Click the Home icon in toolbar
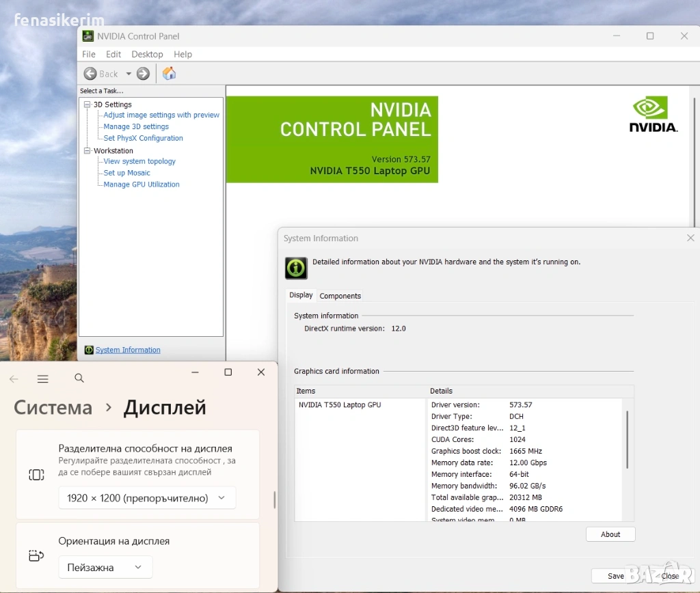 point(170,74)
